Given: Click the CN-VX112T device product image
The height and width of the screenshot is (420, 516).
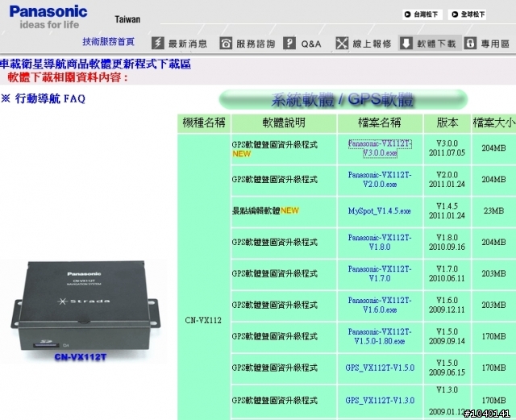Looking at the screenshot, I should coord(85,306).
